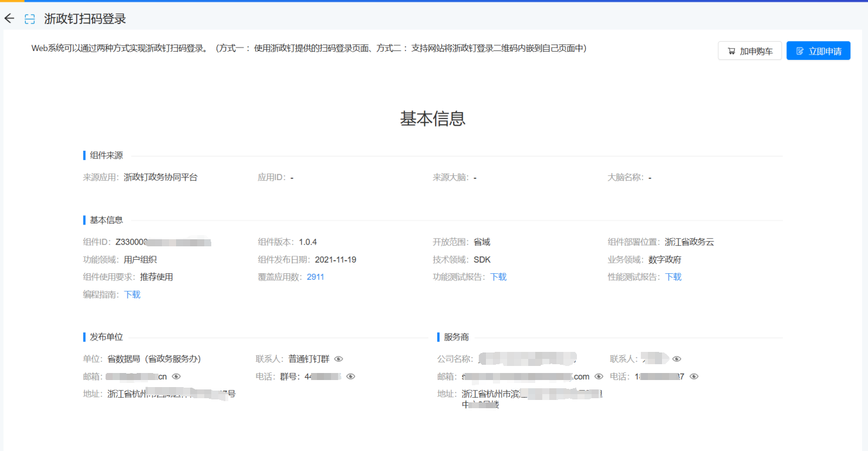Click the 浙政钉扫码登录 page title

point(85,19)
